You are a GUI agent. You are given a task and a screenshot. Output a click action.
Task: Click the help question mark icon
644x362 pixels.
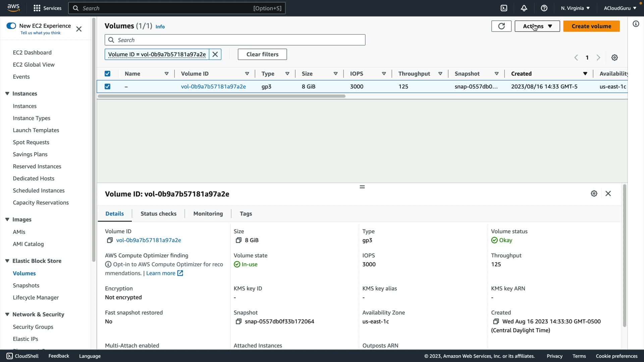click(x=544, y=8)
